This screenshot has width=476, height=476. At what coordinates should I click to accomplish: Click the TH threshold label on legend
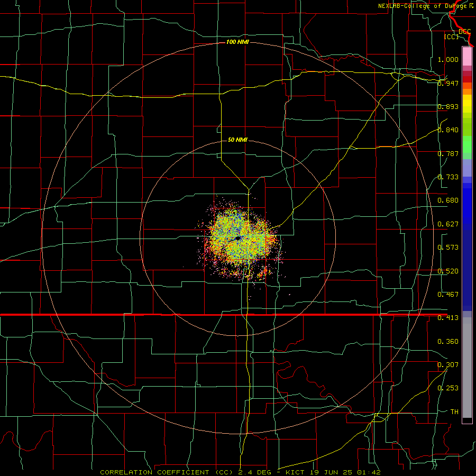click(x=454, y=412)
